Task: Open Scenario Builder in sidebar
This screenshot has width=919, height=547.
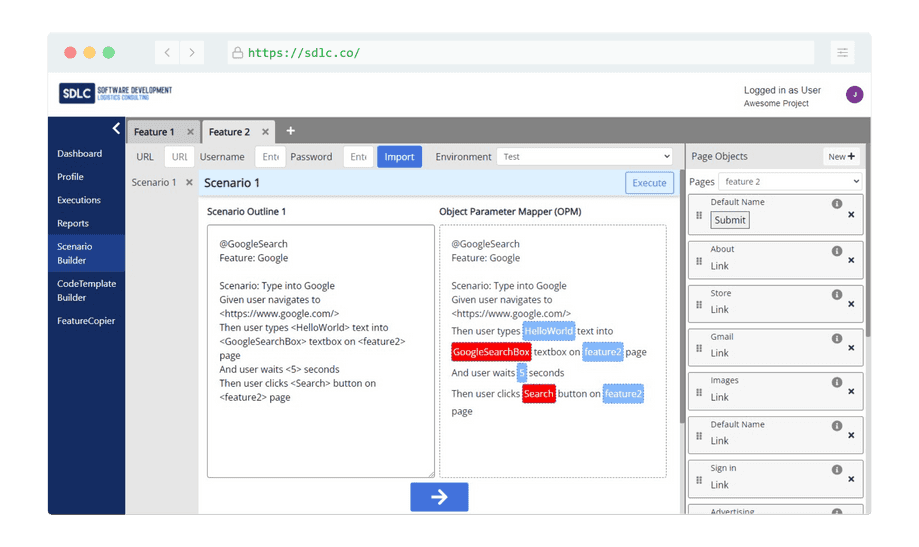Action: click(75, 253)
